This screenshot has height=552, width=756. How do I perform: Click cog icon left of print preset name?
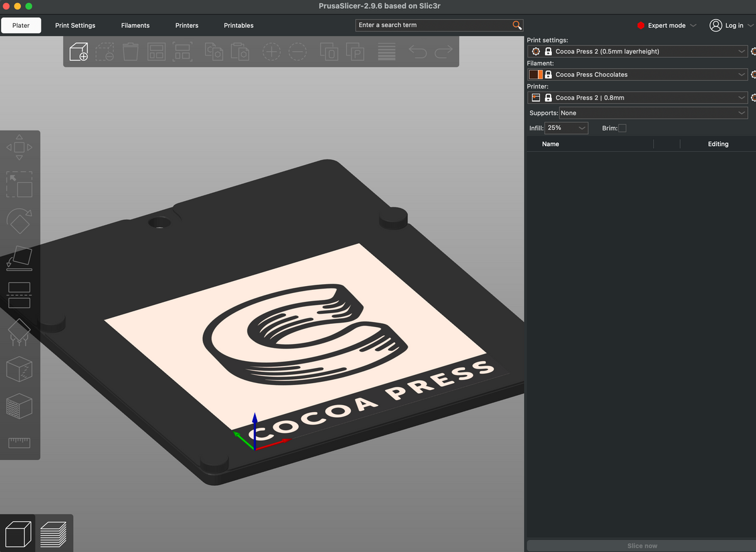pyautogui.click(x=535, y=51)
